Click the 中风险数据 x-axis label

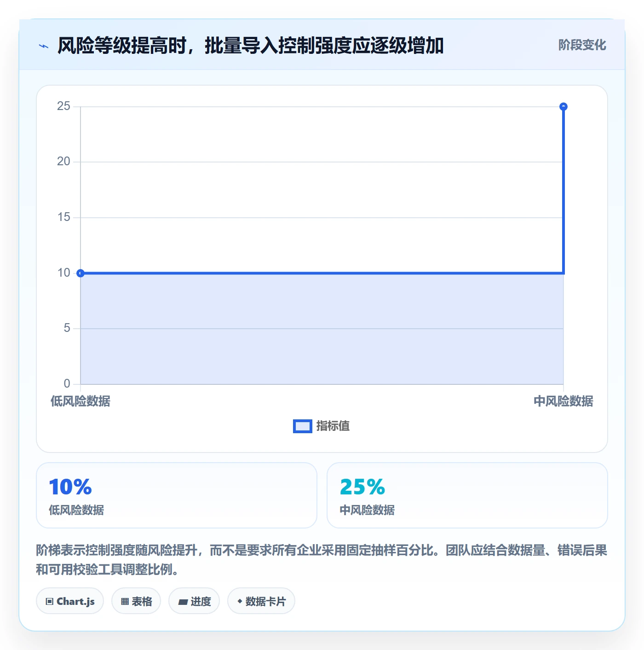(x=563, y=401)
